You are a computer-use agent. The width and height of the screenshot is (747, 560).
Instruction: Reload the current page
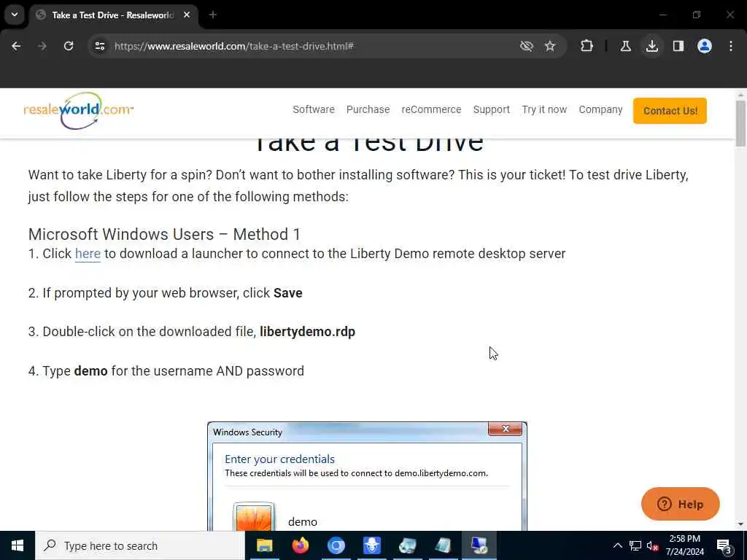[69, 46]
